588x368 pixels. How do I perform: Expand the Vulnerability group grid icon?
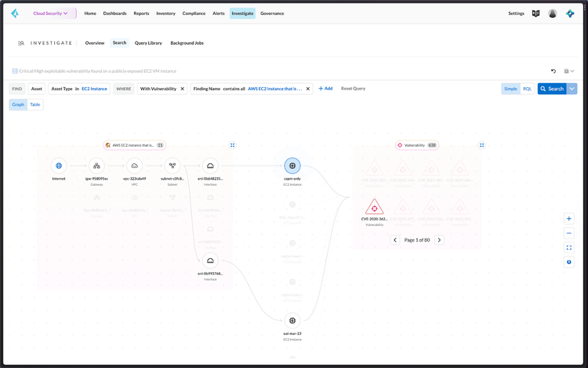coord(482,145)
